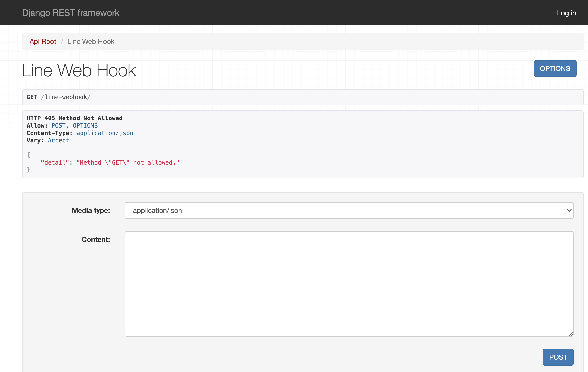Image resolution: width=588 pixels, height=372 pixels.
Task: Click the Media type label
Action: click(x=91, y=210)
